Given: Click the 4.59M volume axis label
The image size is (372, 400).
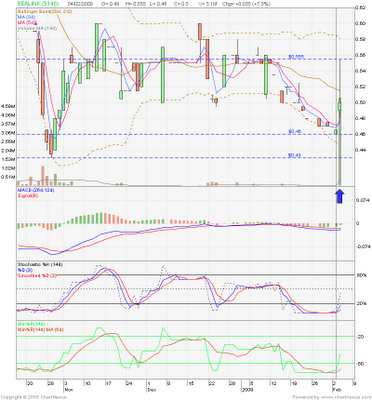Looking at the screenshot, I should coord(8,106).
